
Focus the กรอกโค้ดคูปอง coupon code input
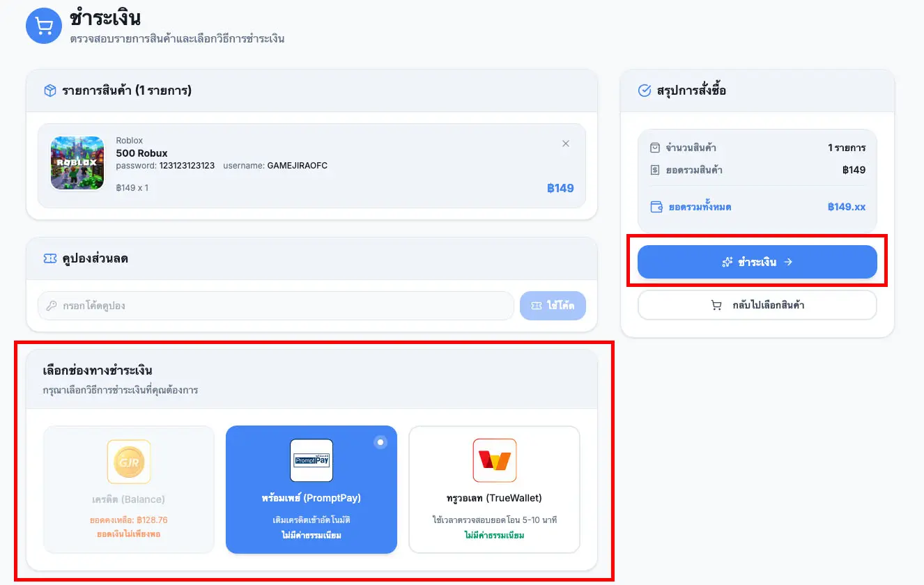tap(276, 306)
